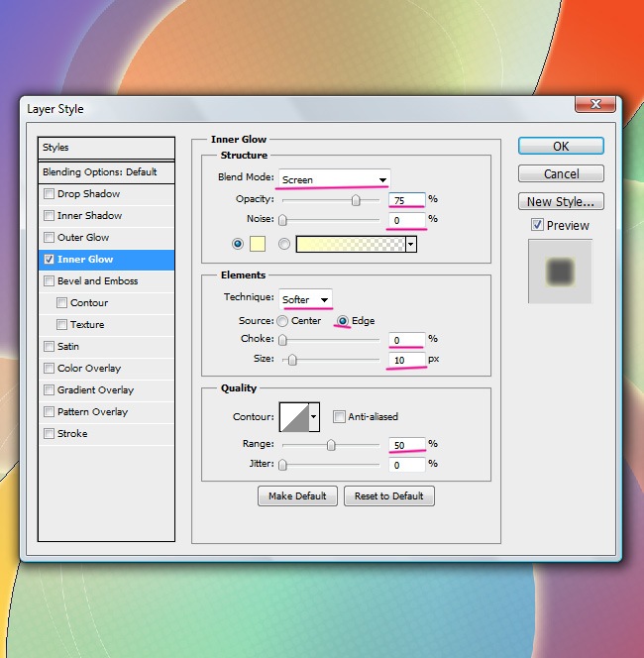The width and height of the screenshot is (644, 658).
Task: Open the gradient picker dropdown arrow
Action: 410,244
